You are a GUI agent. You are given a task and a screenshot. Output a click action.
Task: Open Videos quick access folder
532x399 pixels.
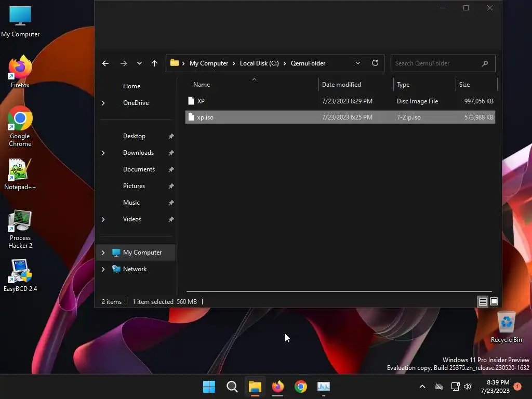(x=132, y=219)
